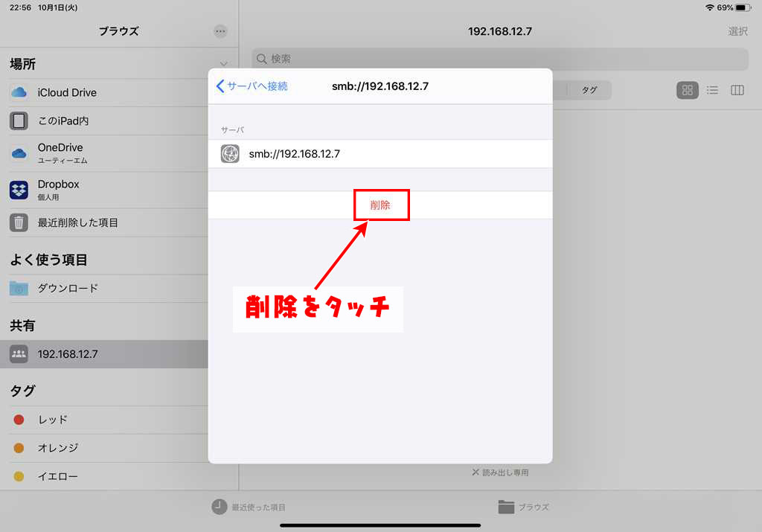Open ダウンロード favorite folder

click(x=108, y=288)
